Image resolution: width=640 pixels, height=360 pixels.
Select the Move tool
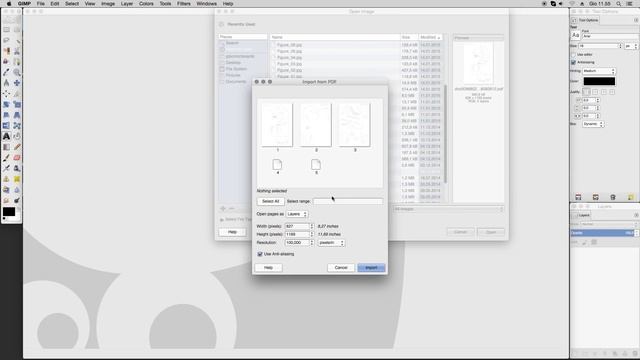(17, 83)
